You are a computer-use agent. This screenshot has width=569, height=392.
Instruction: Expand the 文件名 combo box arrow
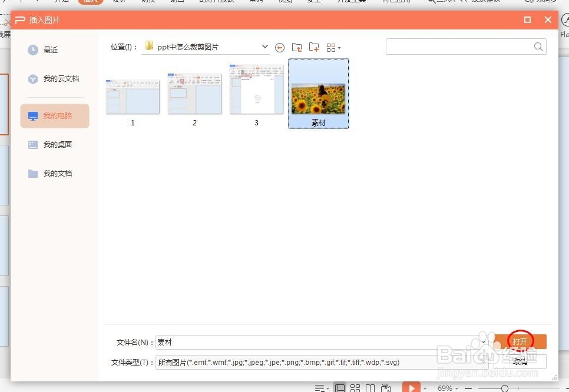(x=484, y=341)
